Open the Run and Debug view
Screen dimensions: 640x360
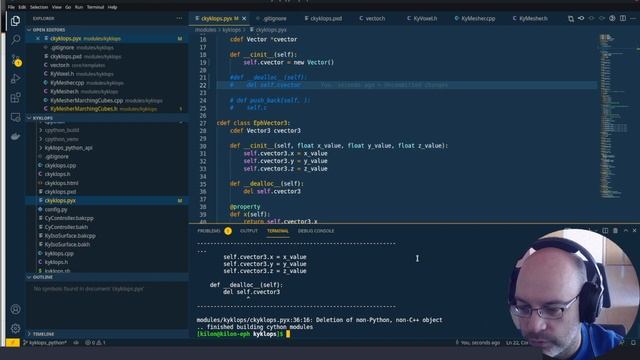click(x=16, y=79)
